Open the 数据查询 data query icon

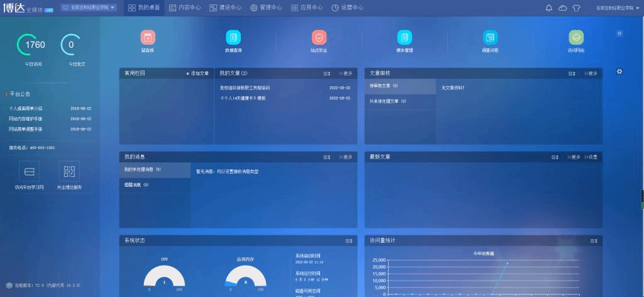tap(233, 37)
